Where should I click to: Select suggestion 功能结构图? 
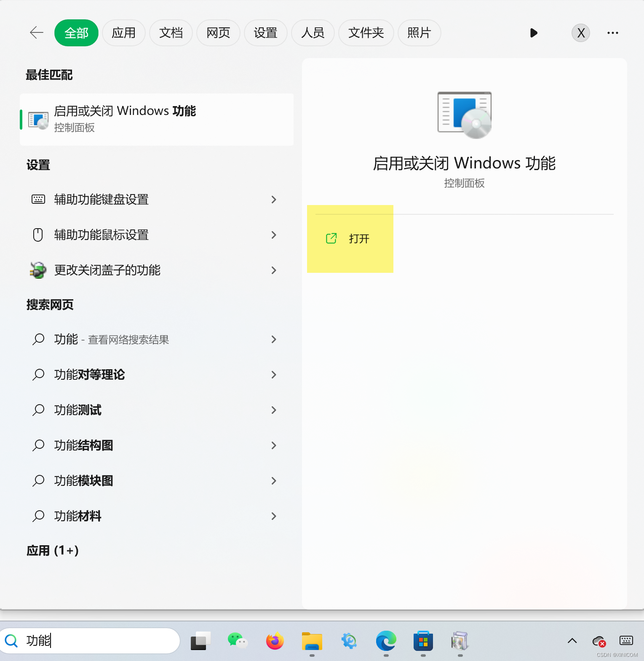pos(157,445)
